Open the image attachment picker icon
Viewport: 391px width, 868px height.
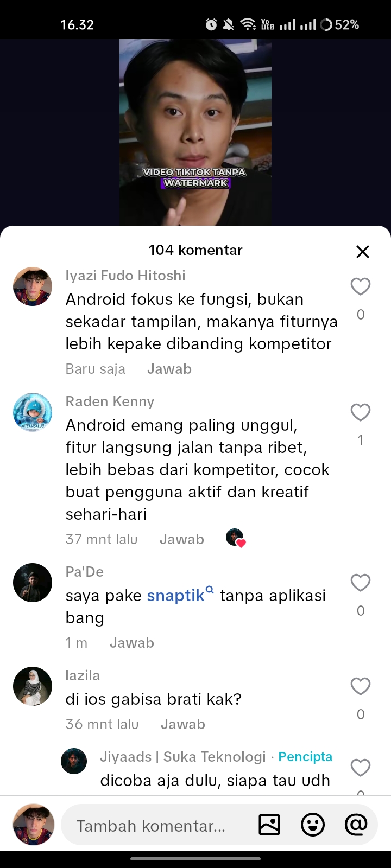click(269, 825)
